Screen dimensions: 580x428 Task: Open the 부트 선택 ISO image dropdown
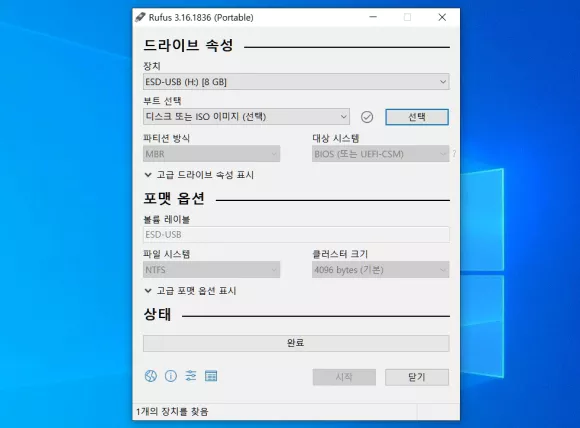click(x=246, y=117)
